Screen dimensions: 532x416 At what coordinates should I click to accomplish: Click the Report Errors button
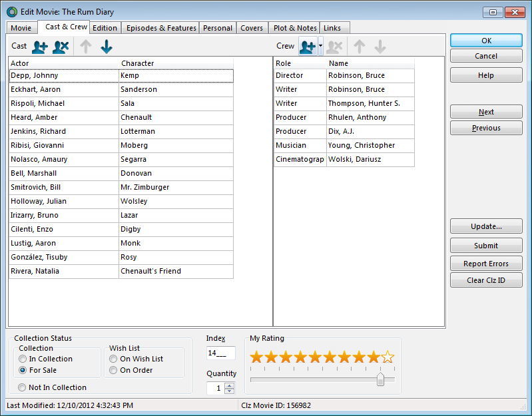click(x=486, y=264)
